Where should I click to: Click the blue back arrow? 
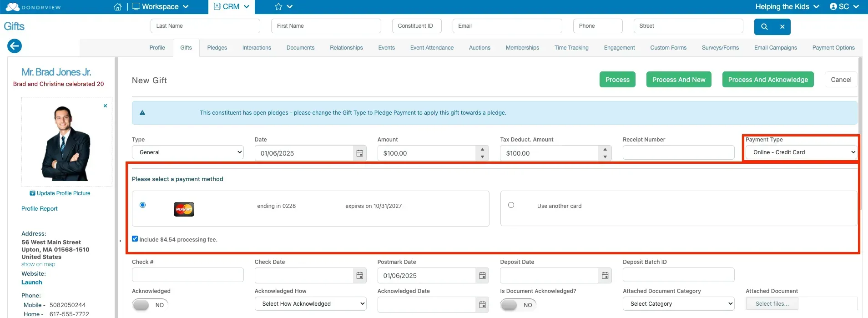pos(15,46)
